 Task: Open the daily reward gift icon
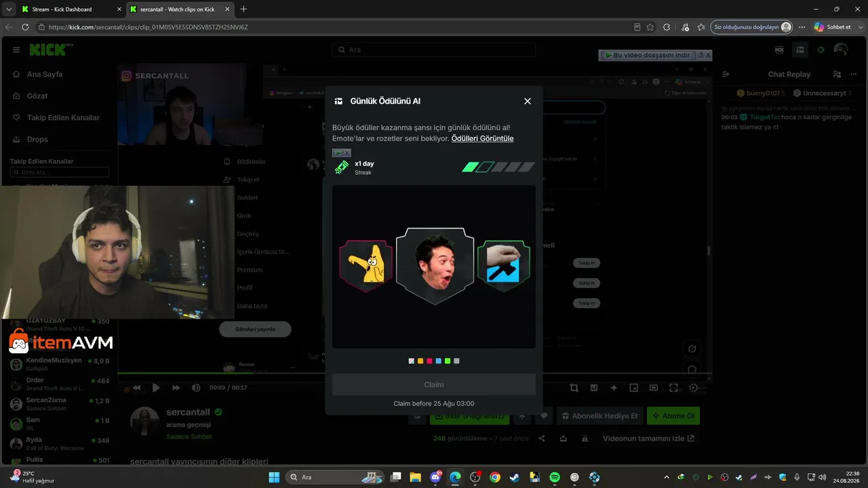tap(800, 49)
